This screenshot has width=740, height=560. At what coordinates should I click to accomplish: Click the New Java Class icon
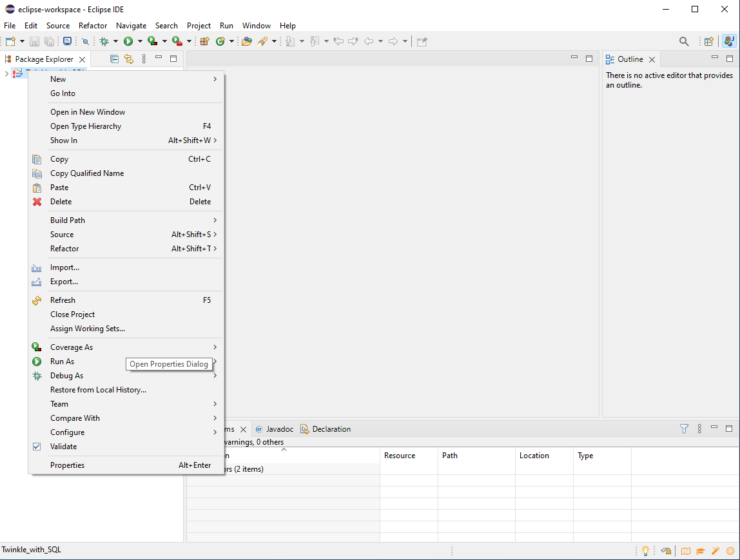pos(220,41)
